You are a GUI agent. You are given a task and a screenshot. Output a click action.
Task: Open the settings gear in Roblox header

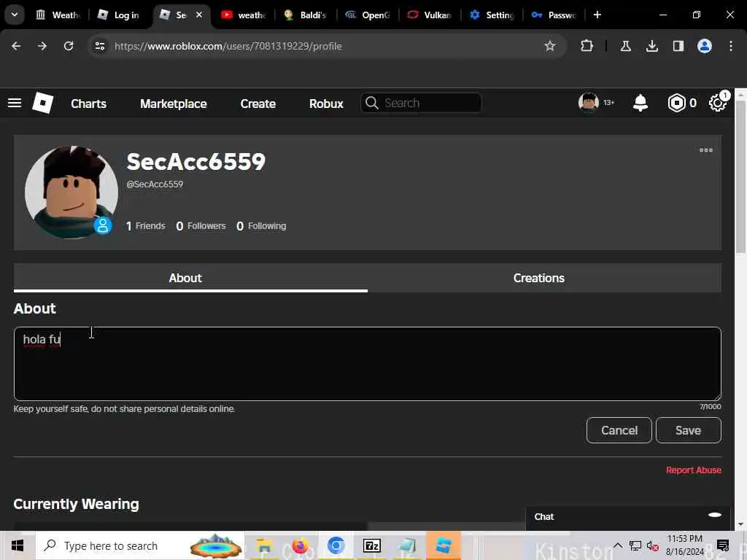click(718, 103)
